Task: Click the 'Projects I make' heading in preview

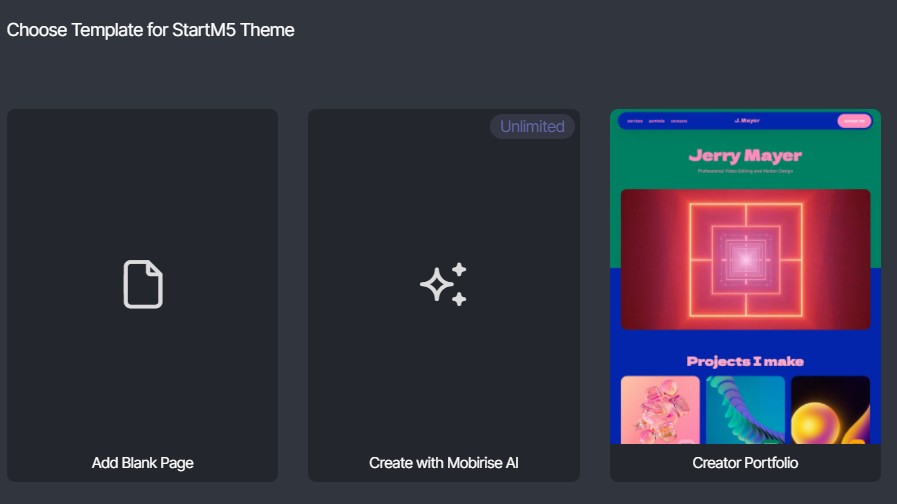Action: click(x=745, y=361)
